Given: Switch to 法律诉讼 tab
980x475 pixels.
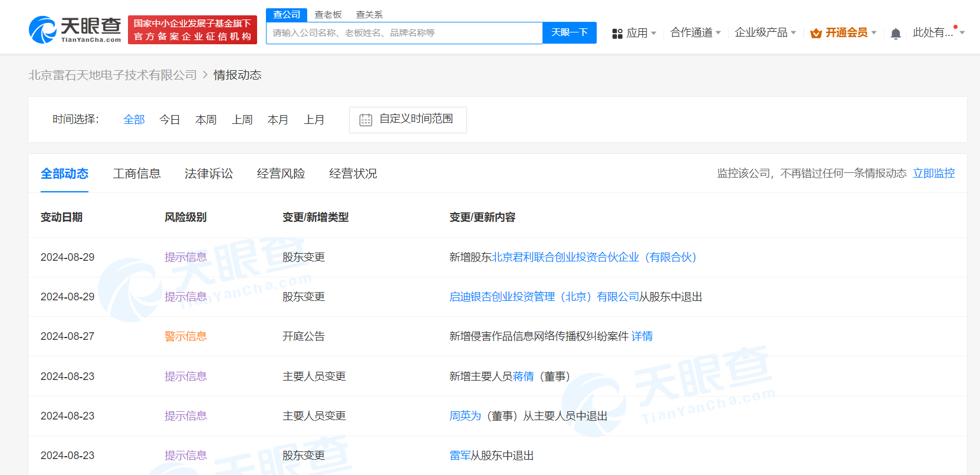Looking at the screenshot, I should click(209, 173).
